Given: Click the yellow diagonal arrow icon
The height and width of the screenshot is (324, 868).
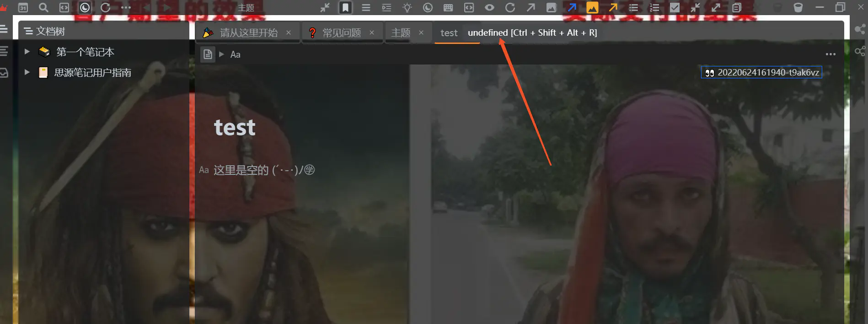Looking at the screenshot, I should point(613,7).
